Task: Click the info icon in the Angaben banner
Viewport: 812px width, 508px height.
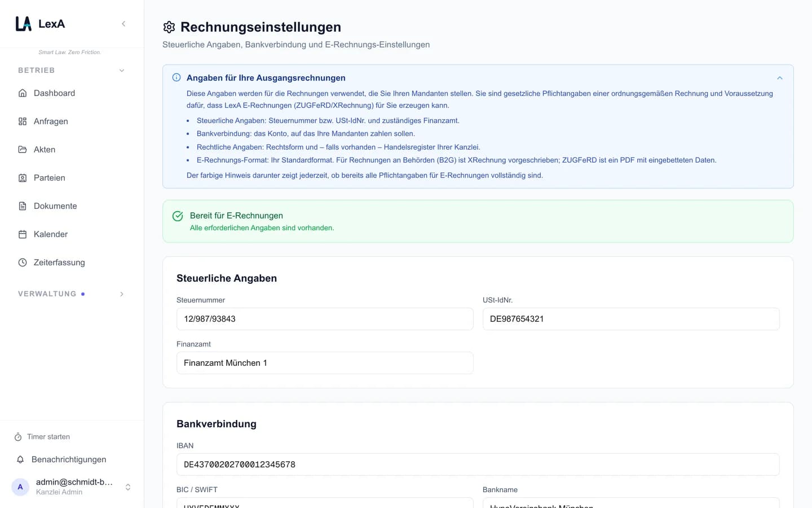Action: coord(176,77)
